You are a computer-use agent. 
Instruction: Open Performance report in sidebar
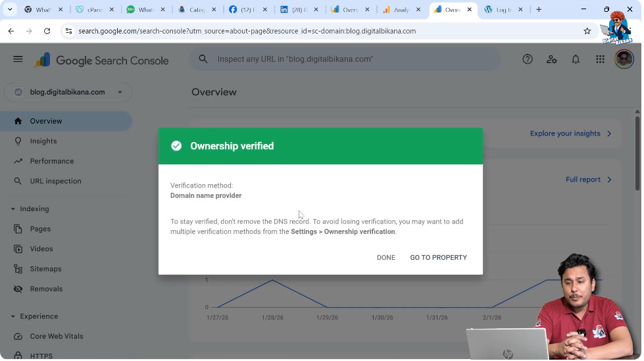click(x=52, y=162)
